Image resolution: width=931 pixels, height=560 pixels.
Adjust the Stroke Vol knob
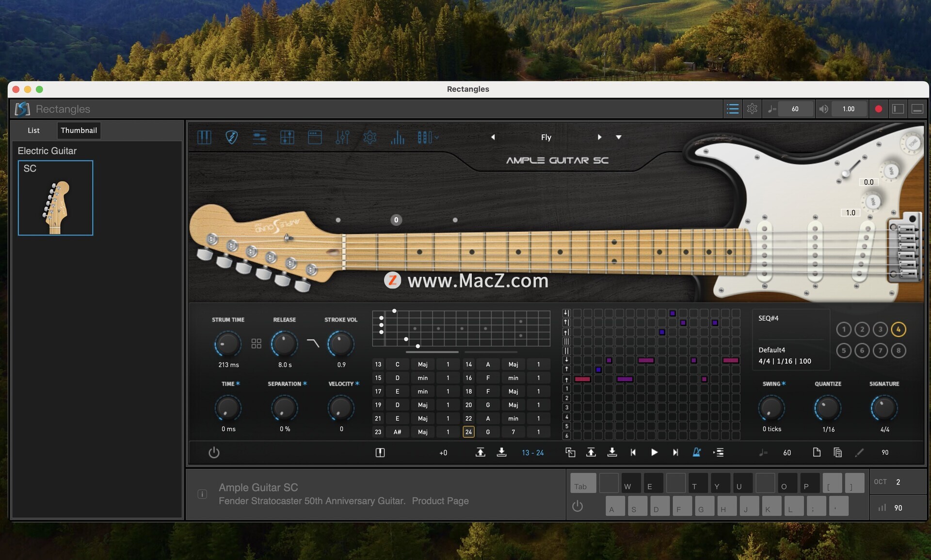coord(341,344)
